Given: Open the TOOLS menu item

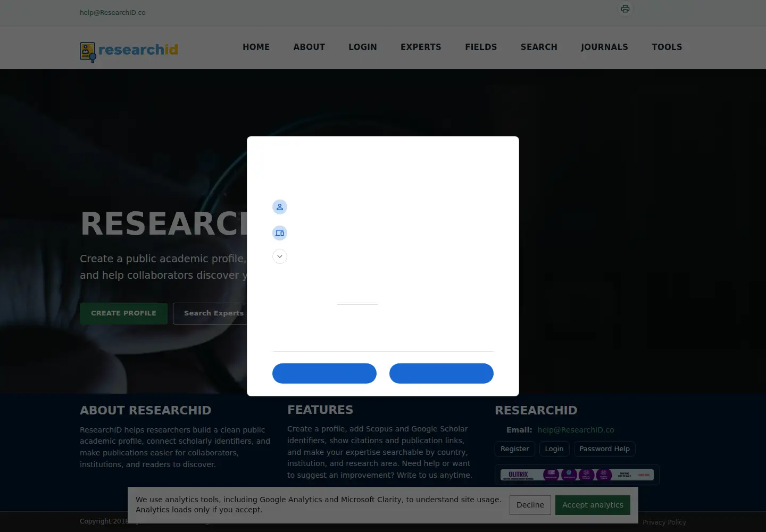Looking at the screenshot, I should (x=667, y=47).
